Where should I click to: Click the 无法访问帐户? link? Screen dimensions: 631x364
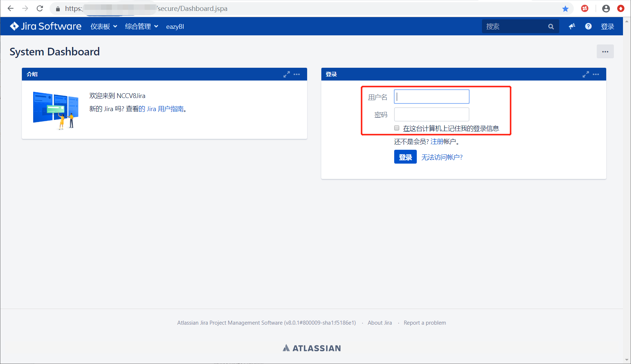point(442,157)
